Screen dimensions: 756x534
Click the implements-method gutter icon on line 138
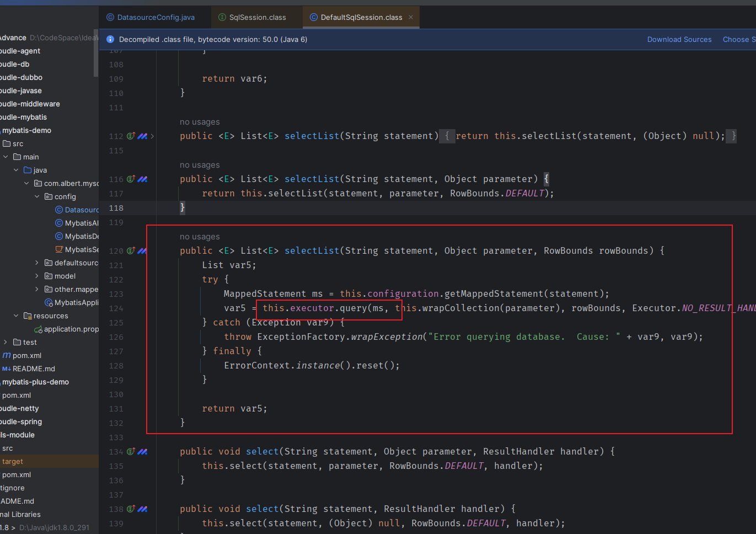coord(131,509)
